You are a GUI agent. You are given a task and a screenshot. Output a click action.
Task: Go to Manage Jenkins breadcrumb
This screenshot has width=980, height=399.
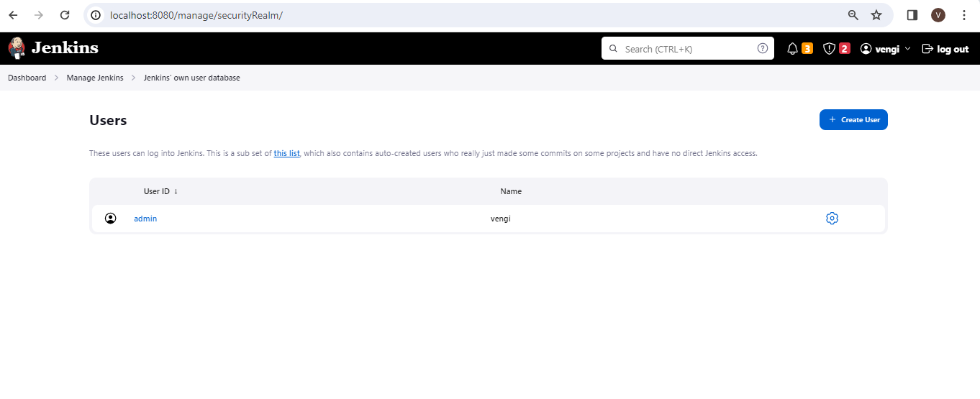pyautogui.click(x=95, y=78)
